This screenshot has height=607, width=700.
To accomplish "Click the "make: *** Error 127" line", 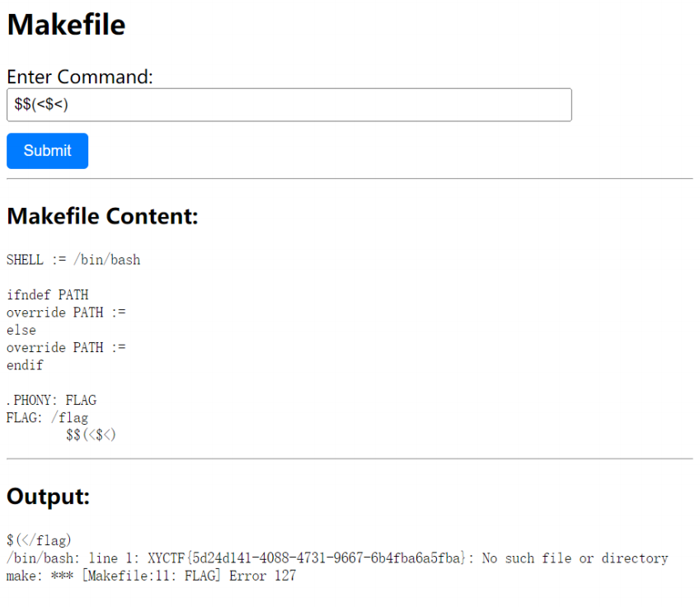I will (151, 576).
